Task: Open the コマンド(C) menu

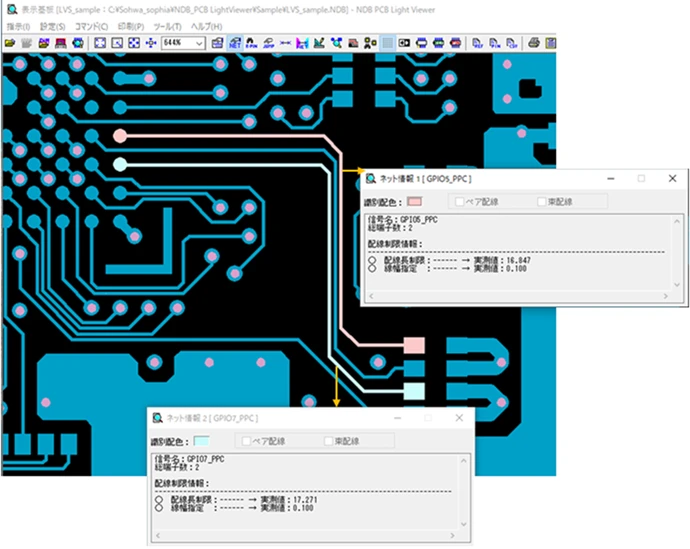Action: point(91,25)
